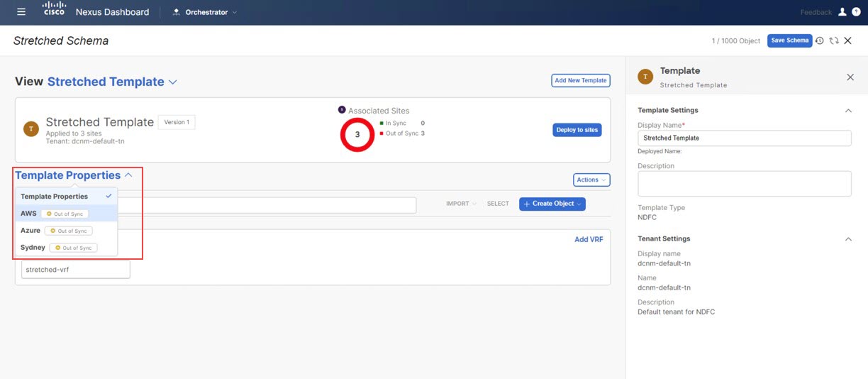Click the Cisco logo
Viewport: 868px width, 379px height.
coord(54,9)
